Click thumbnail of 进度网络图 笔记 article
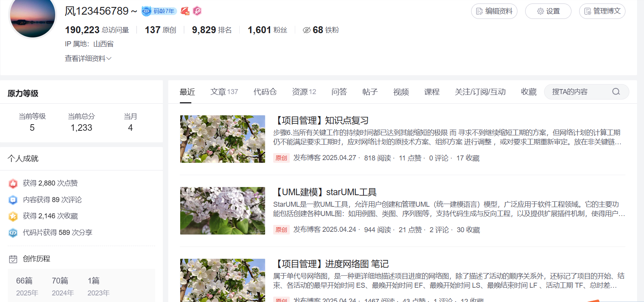 click(223, 280)
